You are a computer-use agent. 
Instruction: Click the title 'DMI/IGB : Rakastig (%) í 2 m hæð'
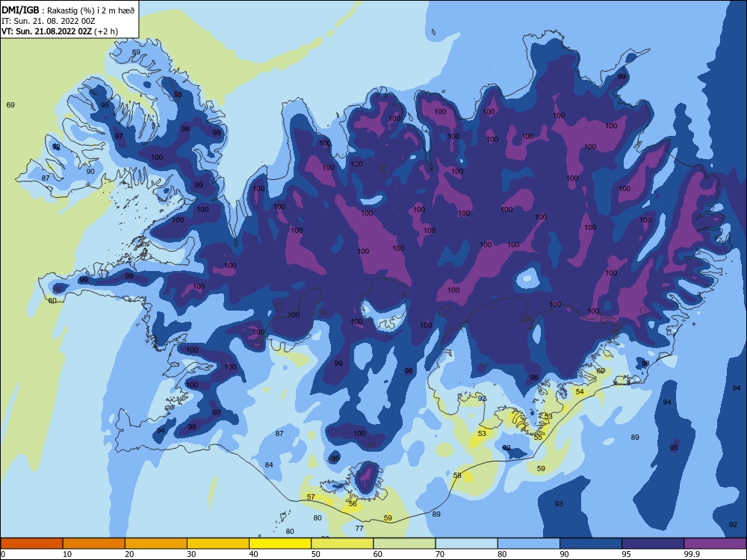68,10
